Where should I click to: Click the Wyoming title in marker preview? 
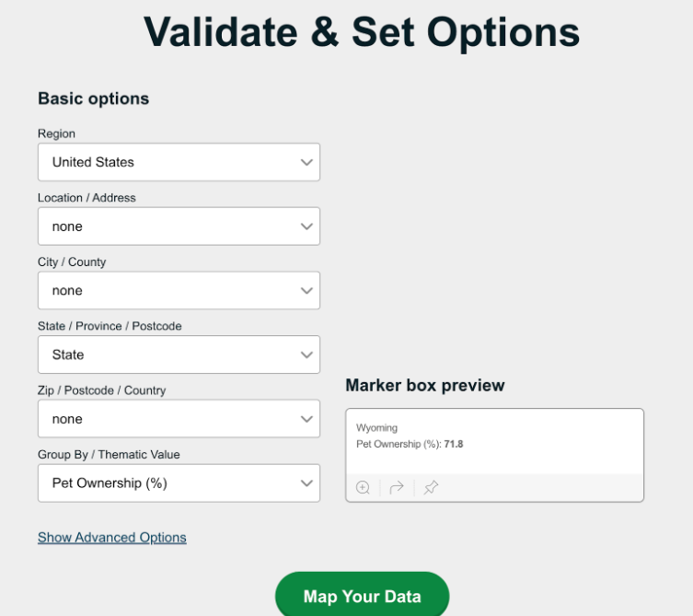[x=376, y=427]
